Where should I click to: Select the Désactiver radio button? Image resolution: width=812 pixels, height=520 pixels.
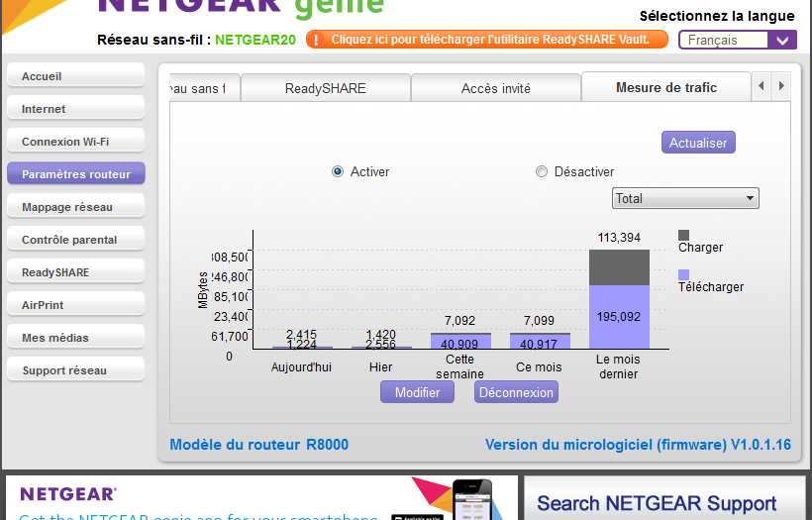[542, 171]
